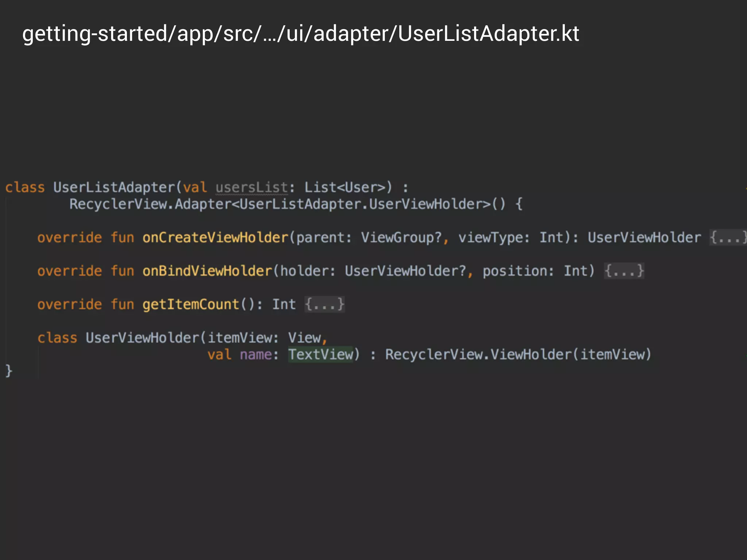747x560 pixels.
Task: Click the getItemCount function name
Action: pyautogui.click(x=191, y=305)
